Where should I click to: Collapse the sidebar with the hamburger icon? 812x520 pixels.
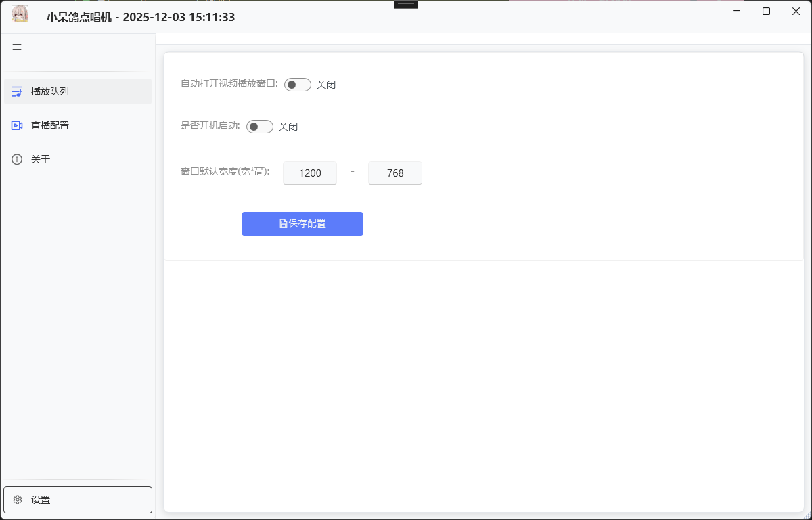point(18,47)
